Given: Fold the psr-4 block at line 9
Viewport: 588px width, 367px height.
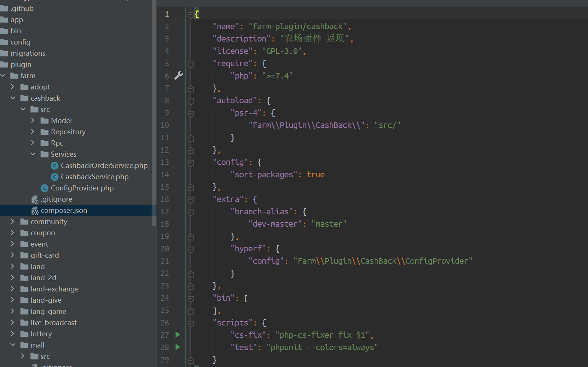Looking at the screenshot, I should (191, 113).
